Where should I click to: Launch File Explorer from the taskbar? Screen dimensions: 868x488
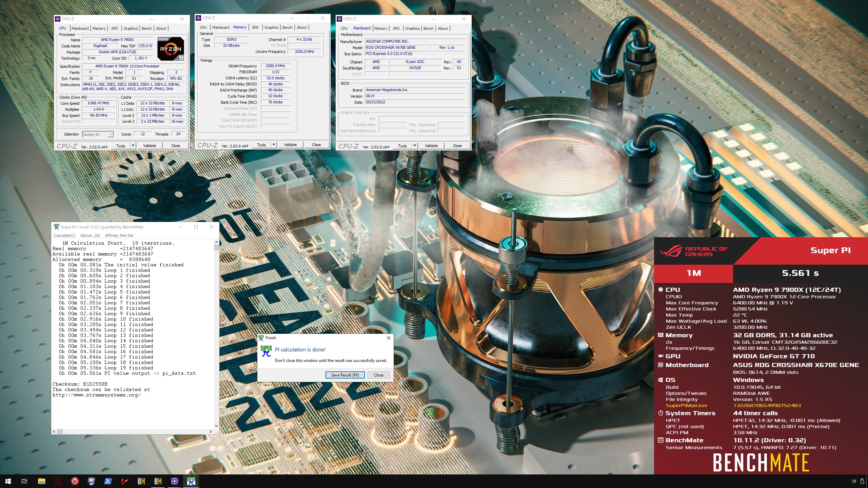click(41, 481)
